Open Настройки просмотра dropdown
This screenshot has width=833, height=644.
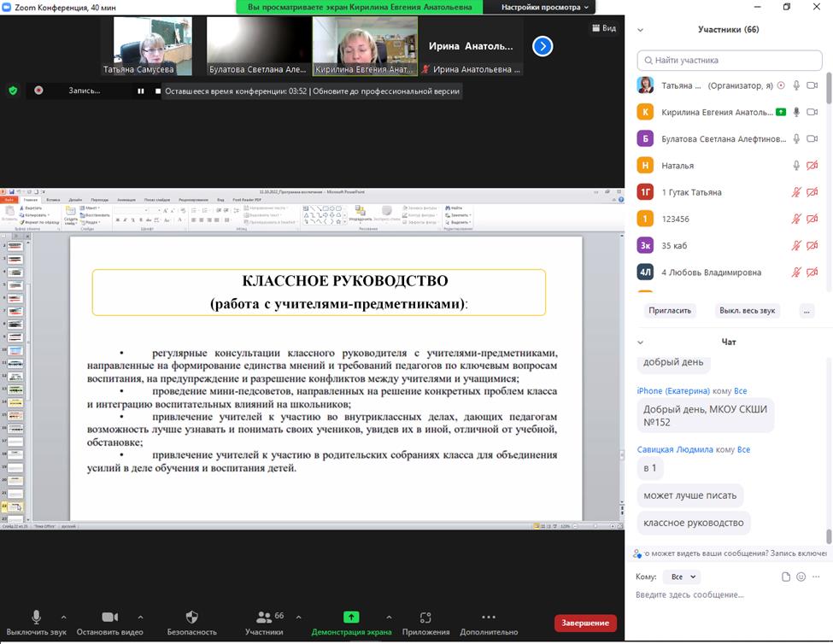(545, 7)
